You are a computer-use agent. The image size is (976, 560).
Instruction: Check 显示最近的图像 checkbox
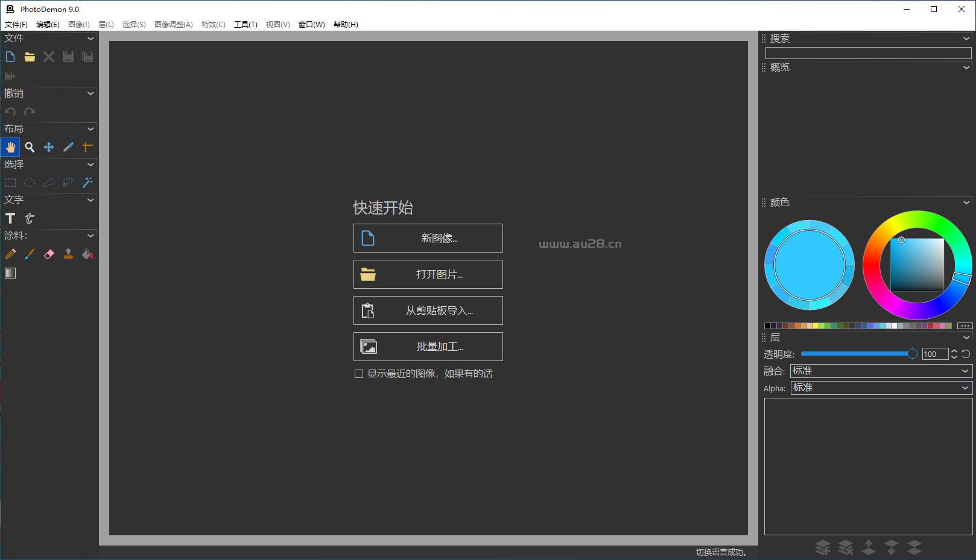click(359, 374)
